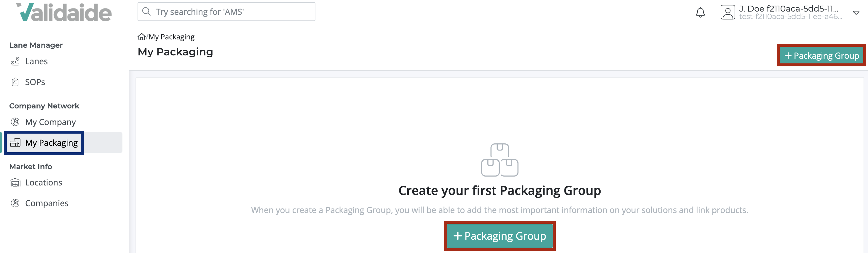Click the top-right Packaging Group button
Screen dimensions: 868x253
[821, 56]
